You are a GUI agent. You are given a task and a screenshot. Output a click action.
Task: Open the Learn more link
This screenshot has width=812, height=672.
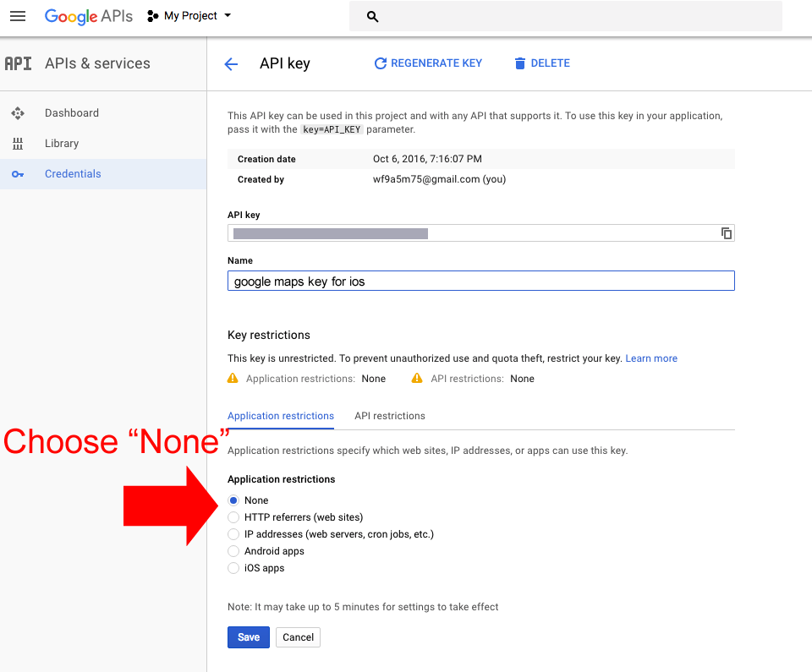(651, 358)
